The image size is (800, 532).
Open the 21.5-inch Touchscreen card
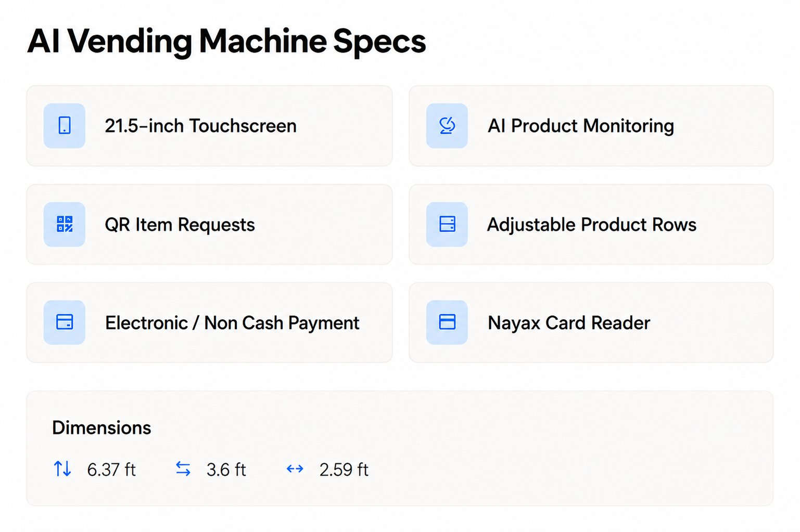209,126
